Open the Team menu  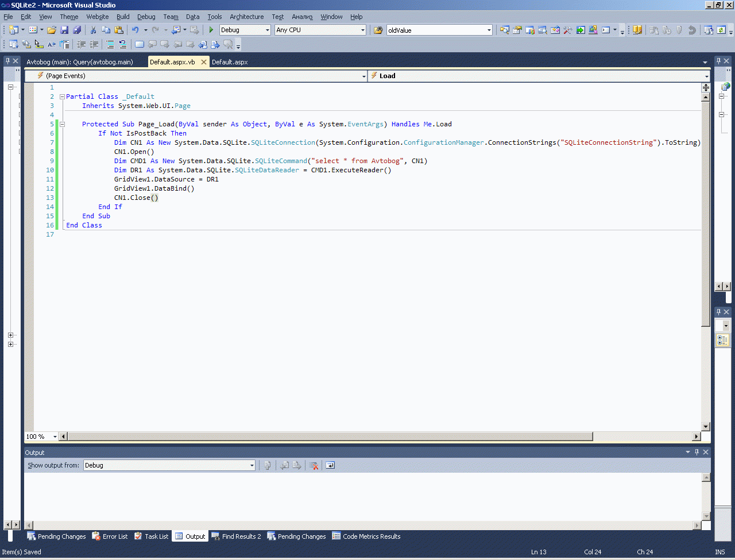(x=171, y=17)
